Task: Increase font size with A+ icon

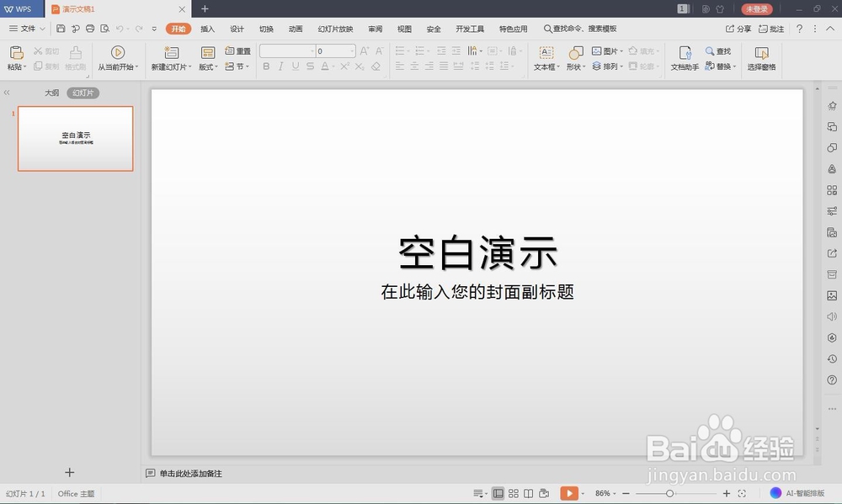Action: tap(365, 51)
